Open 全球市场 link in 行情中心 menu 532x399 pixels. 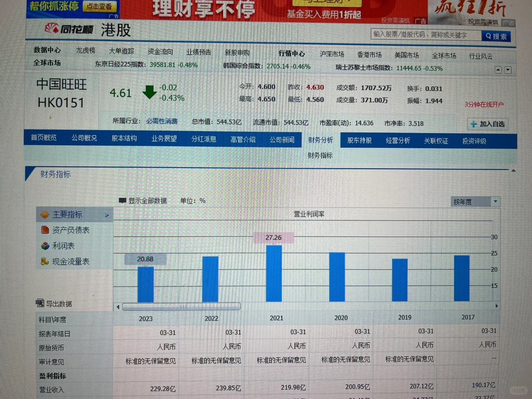click(444, 56)
